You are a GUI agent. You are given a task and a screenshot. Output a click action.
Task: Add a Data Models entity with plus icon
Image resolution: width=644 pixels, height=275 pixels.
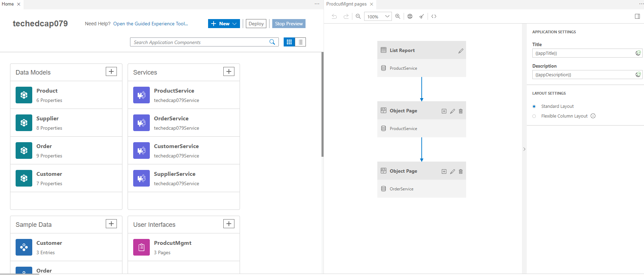(x=111, y=71)
